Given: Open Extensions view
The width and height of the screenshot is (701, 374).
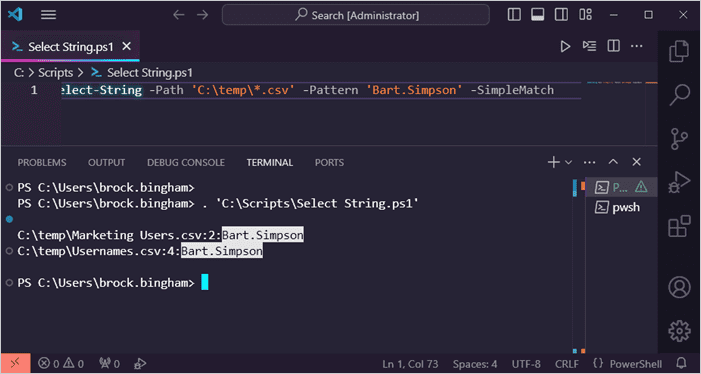Looking at the screenshot, I should (679, 226).
